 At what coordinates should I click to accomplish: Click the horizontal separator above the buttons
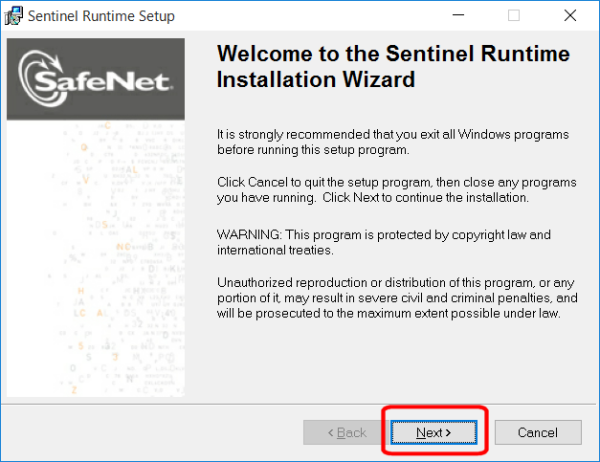pyautogui.click(x=298, y=404)
